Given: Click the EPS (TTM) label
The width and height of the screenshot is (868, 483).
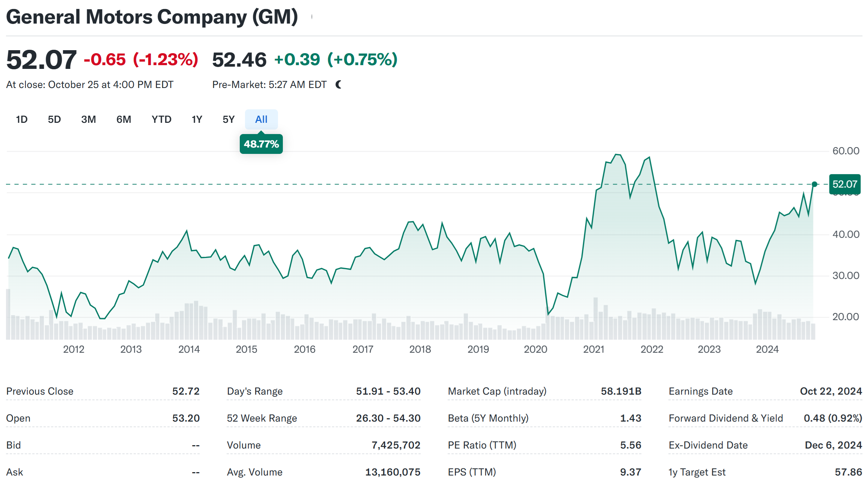Looking at the screenshot, I should pyautogui.click(x=472, y=472).
